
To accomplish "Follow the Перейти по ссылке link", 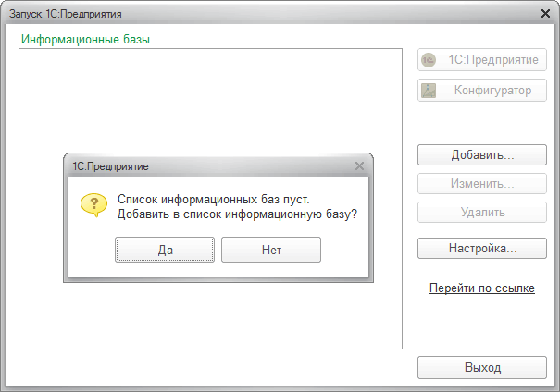I will (x=482, y=288).
